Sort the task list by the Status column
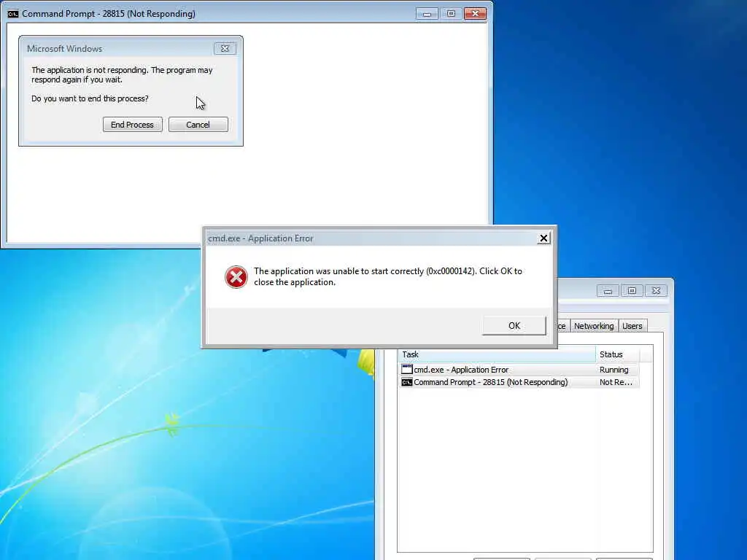The height and width of the screenshot is (560, 747). pos(617,354)
